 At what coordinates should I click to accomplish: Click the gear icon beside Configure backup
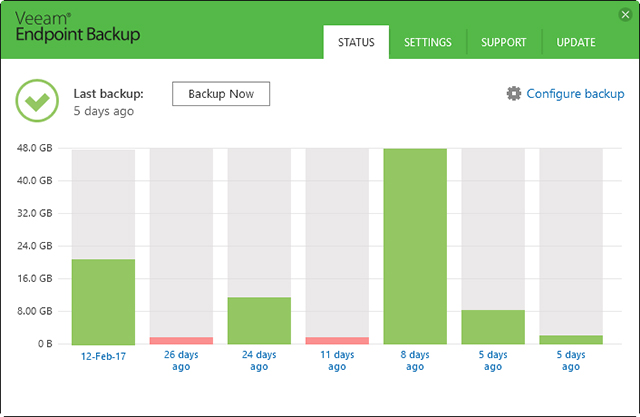(514, 93)
